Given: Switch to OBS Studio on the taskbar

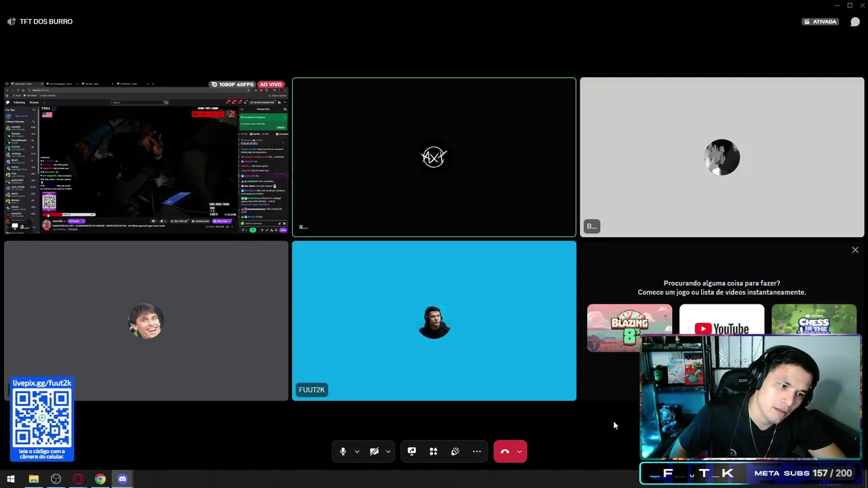Looking at the screenshot, I should [x=56, y=479].
